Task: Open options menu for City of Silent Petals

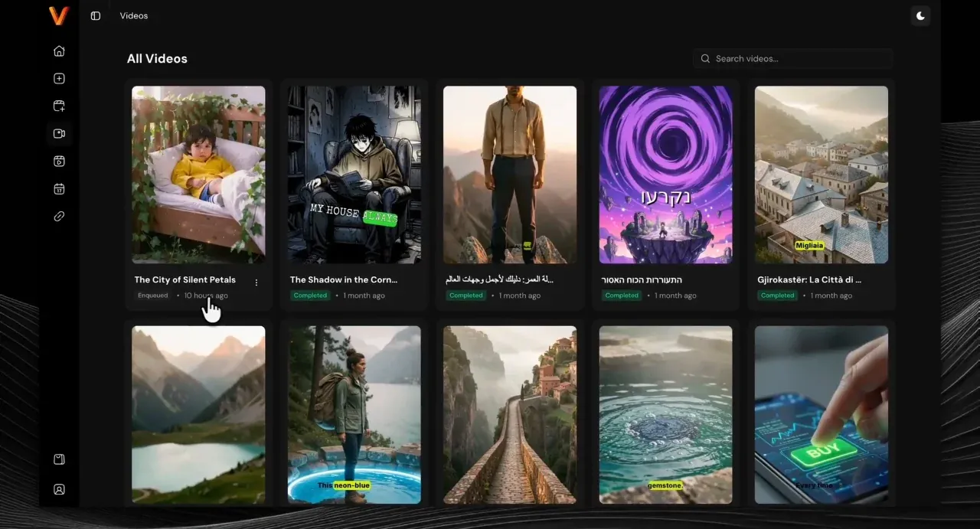Action: click(x=256, y=282)
